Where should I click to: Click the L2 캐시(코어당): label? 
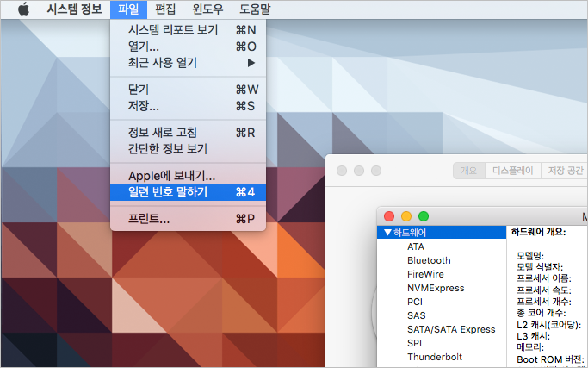coord(548,325)
